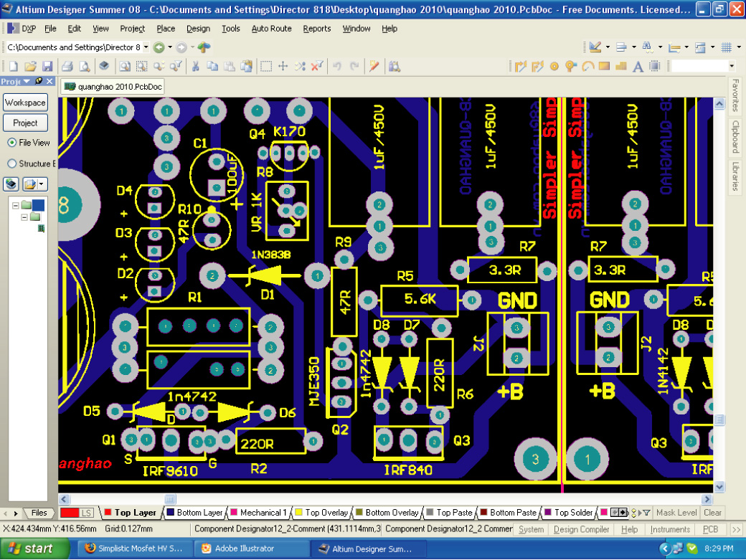This screenshot has height=560, width=746.
Task: Select the Structure Editor radio button
Action: [12, 163]
